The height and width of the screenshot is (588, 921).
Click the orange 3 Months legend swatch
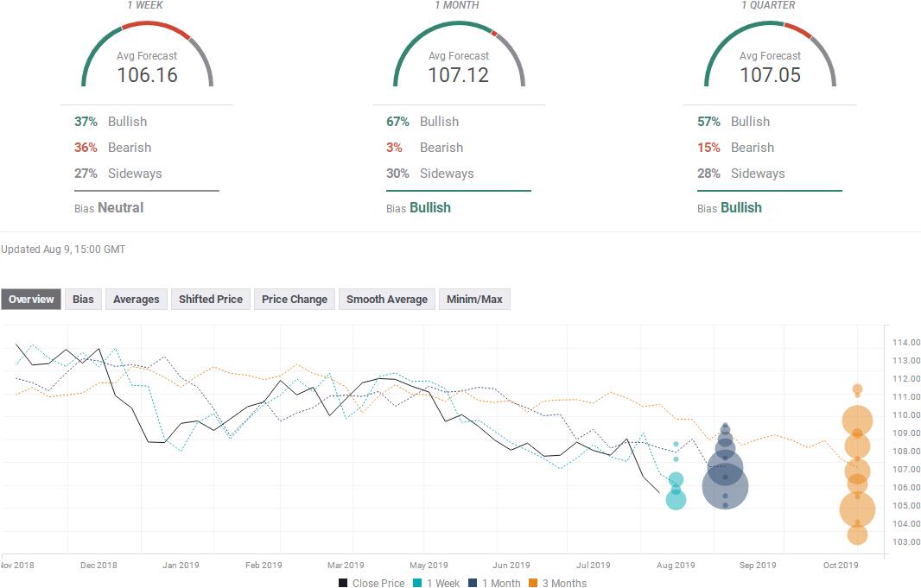(x=535, y=583)
